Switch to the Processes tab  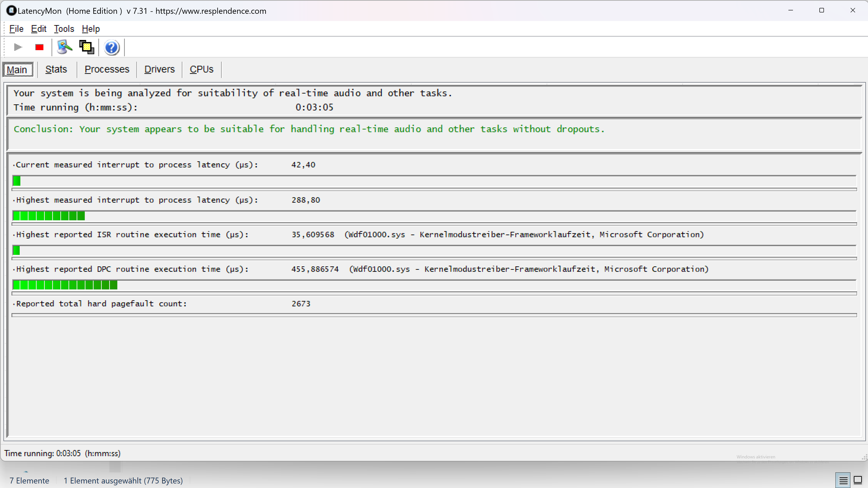[x=107, y=69]
